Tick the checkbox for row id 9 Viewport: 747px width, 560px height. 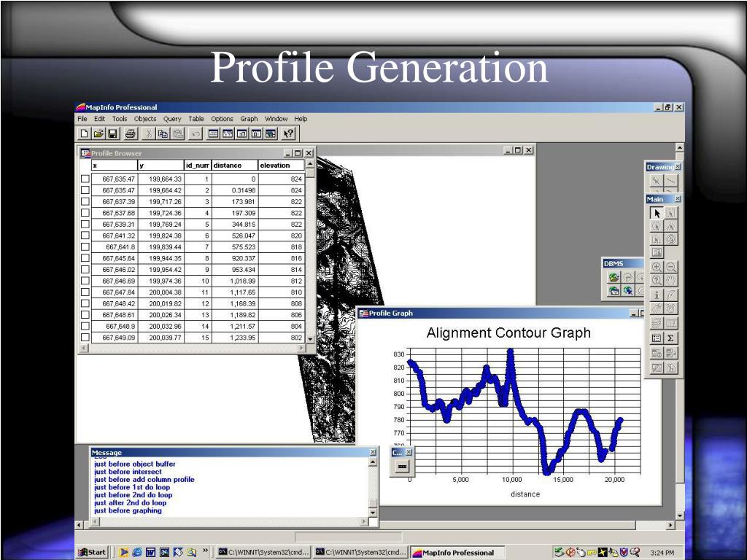(x=85, y=270)
